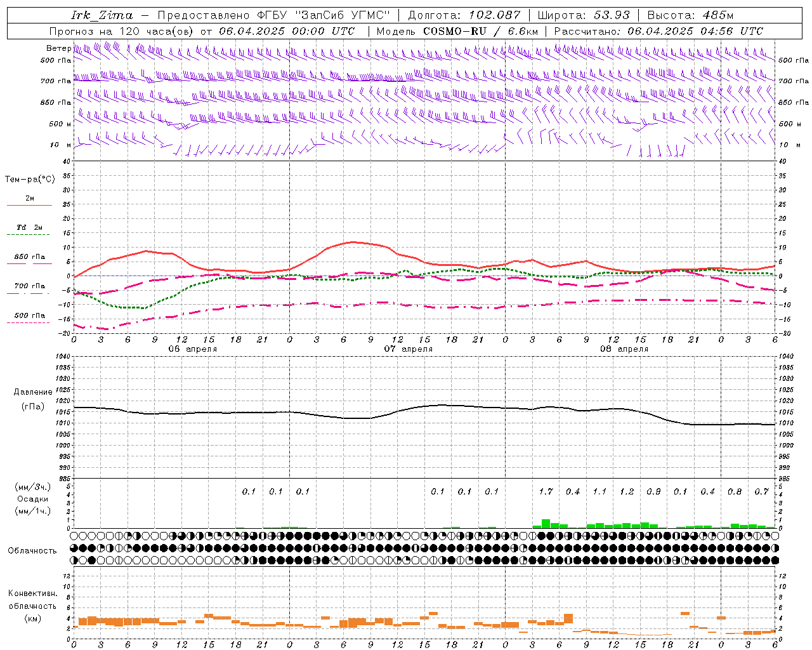The width and height of the screenshot is (812, 650).
Task: Click the green dashed line sample under Td 2м
Action: (x=29, y=235)
